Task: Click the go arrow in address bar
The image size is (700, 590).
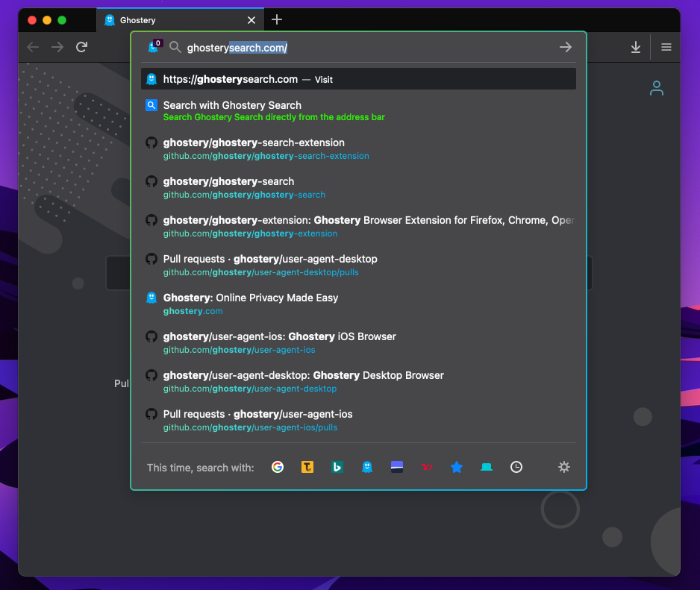Action: click(x=566, y=47)
